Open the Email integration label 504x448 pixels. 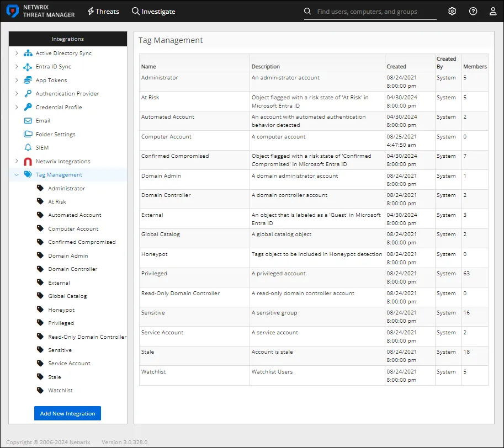tap(43, 121)
